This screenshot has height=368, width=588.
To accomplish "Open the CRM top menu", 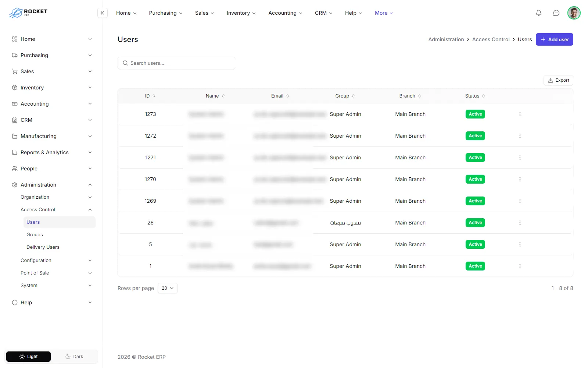I will (323, 13).
